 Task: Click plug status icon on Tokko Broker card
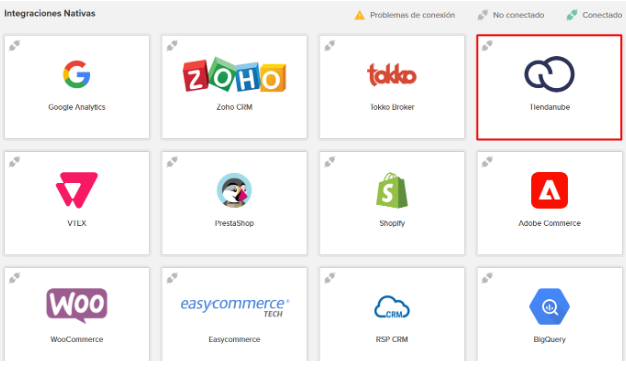(329, 46)
